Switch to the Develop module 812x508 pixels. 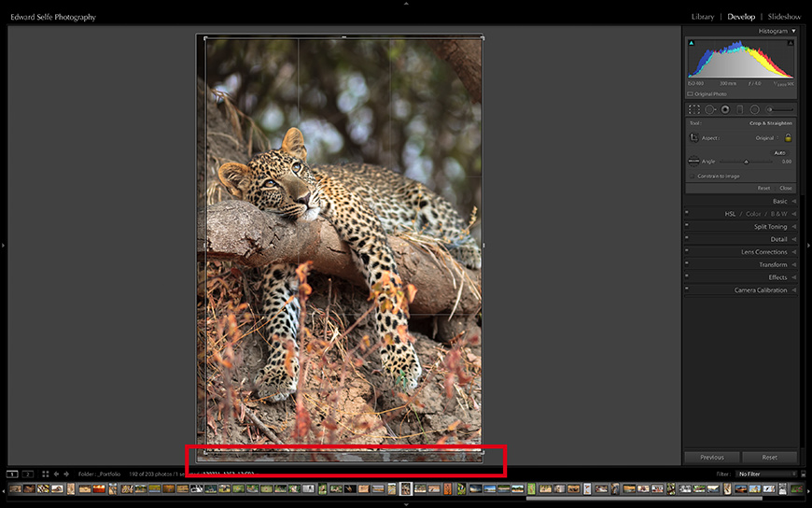(x=741, y=17)
